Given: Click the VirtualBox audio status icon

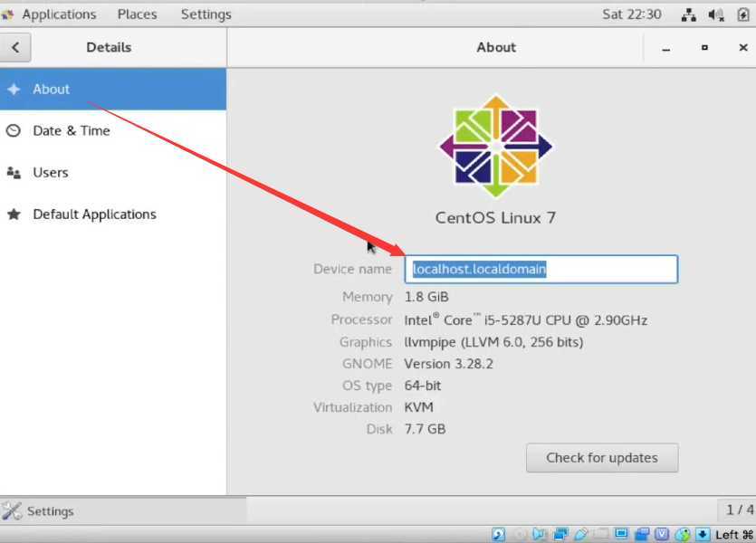Looking at the screenshot, I should (x=539, y=534).
